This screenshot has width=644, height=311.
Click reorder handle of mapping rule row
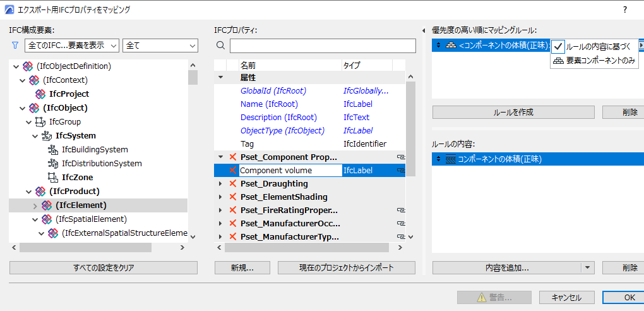coord(438,46)
